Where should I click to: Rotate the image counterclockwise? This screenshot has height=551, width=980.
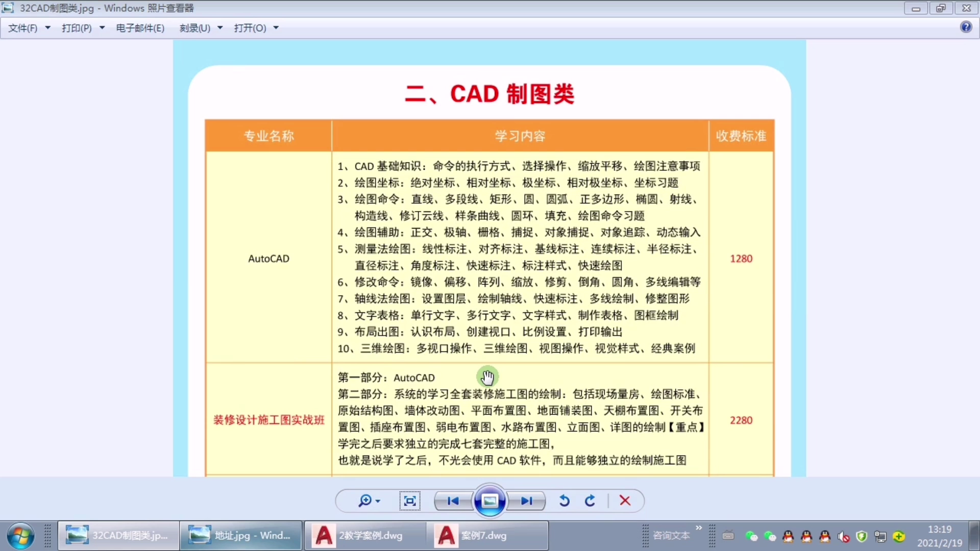click(564, 501)
